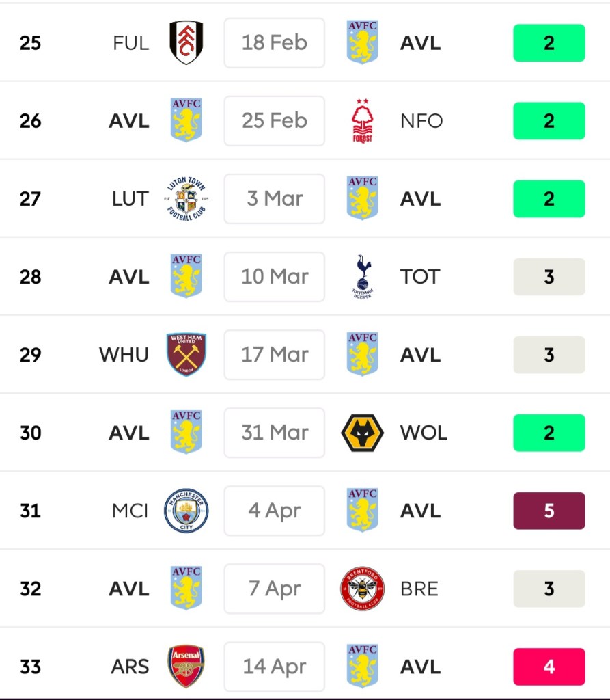Click the maroon difficulty 5 badge
The height and width of the screenshot is (700, 610).
tap(549, 511)
